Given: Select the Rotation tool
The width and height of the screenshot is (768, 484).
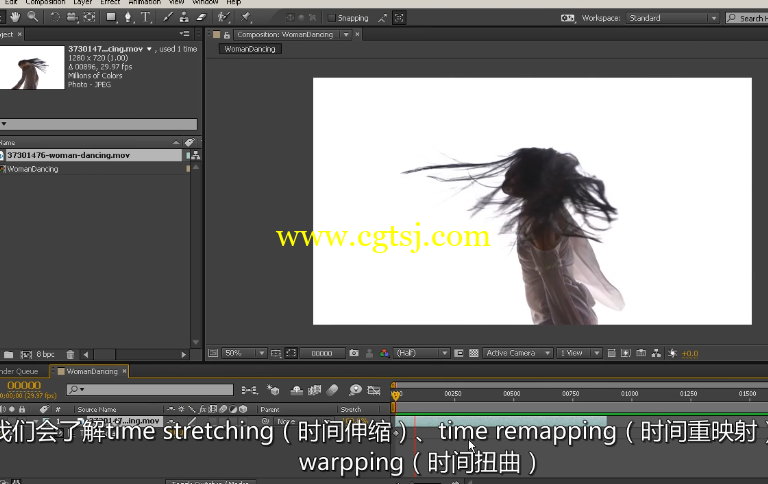Looking at the screenshot, I should 55,17.
